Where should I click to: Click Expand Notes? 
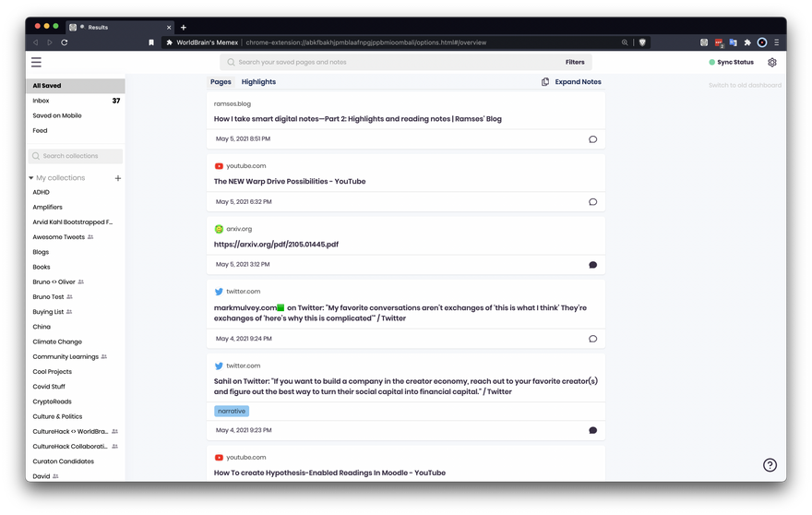pyautogui.click(x=578, y=82)
